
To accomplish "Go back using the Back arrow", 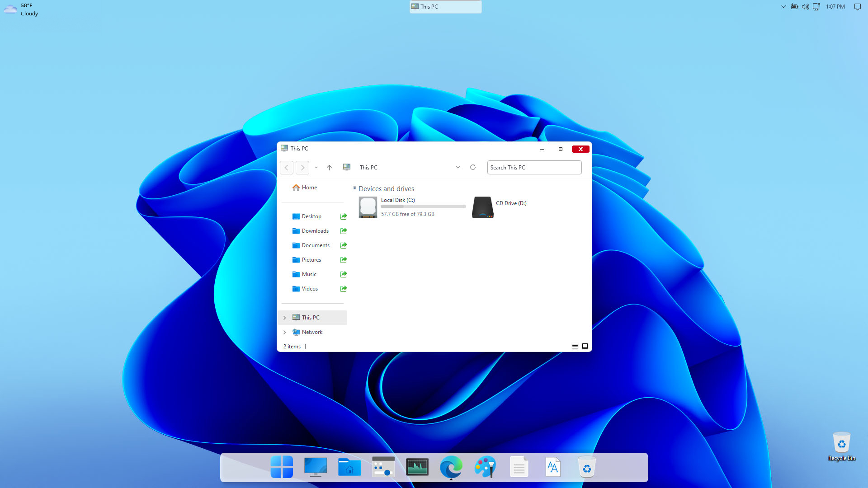I will pyautogui.click(x=287, y=168).
